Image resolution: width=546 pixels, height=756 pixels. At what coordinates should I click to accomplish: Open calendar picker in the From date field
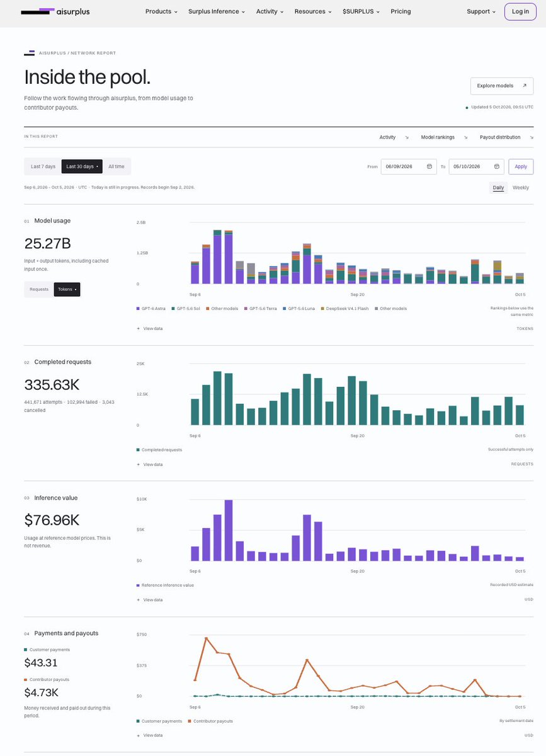coord(429,166)
